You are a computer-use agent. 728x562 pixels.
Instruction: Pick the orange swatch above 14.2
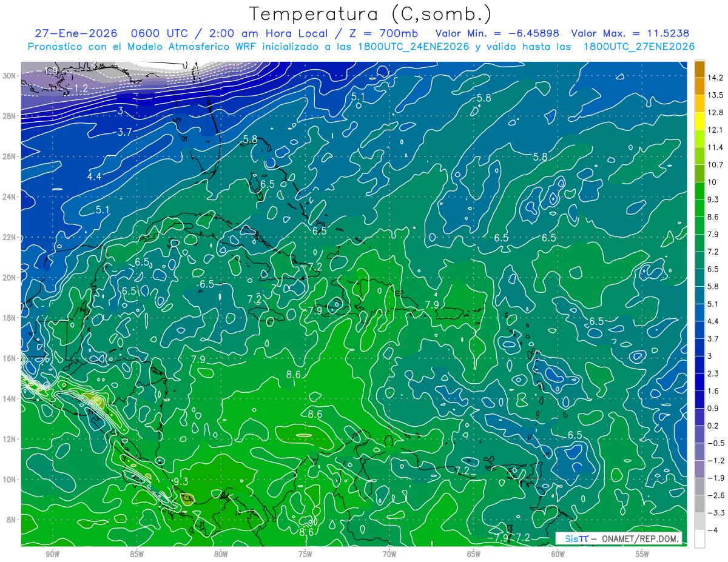699,69
